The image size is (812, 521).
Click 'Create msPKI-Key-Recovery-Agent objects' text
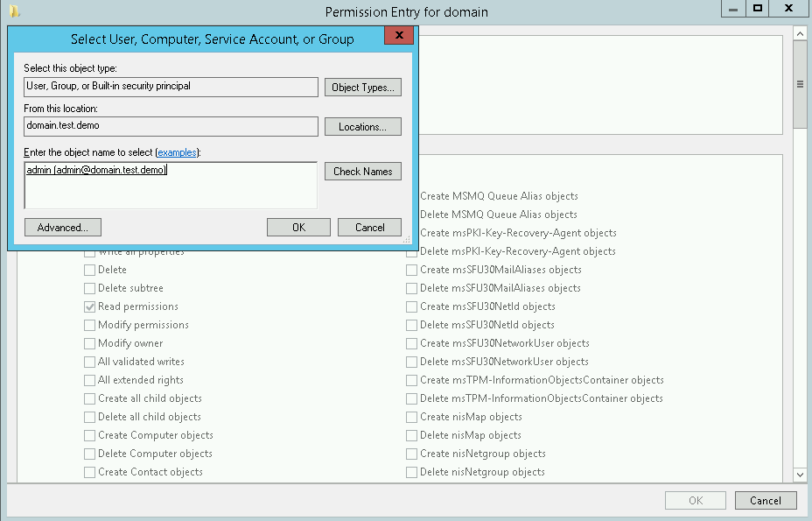[518, 233]
